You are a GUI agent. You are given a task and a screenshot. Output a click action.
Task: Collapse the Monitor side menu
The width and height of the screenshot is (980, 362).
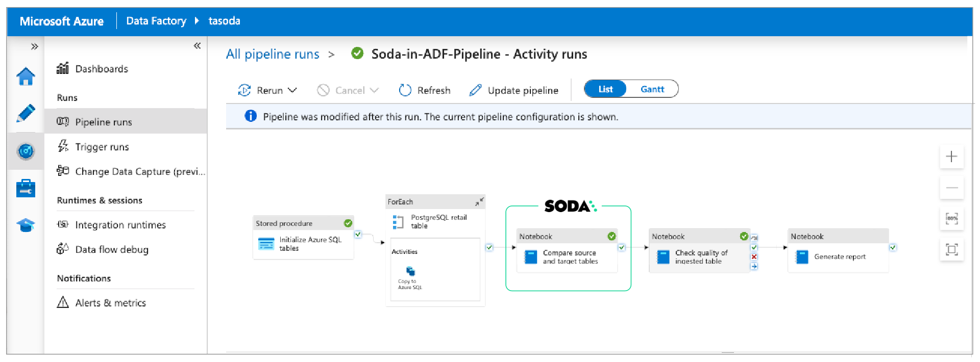click(197, 46)
